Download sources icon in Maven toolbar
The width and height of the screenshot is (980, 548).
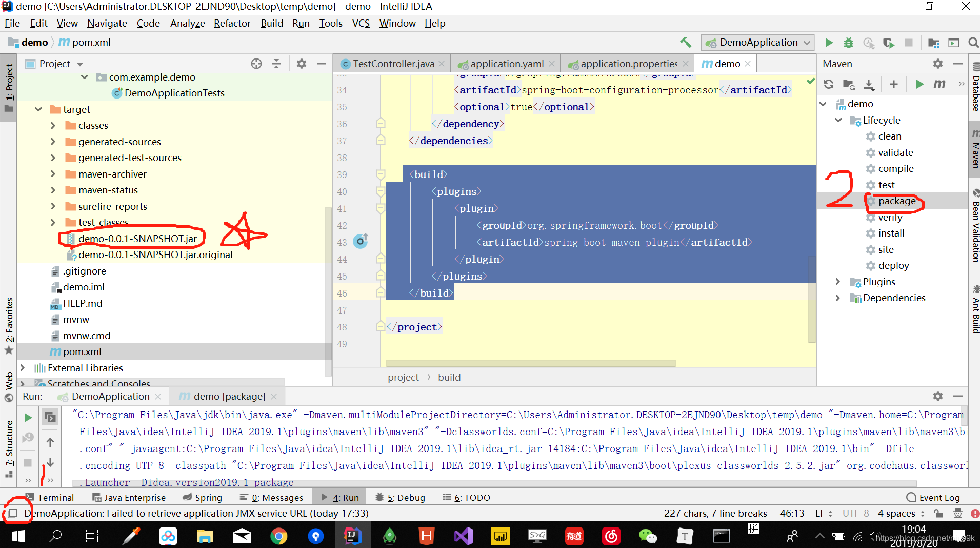(x=869, y=84)
